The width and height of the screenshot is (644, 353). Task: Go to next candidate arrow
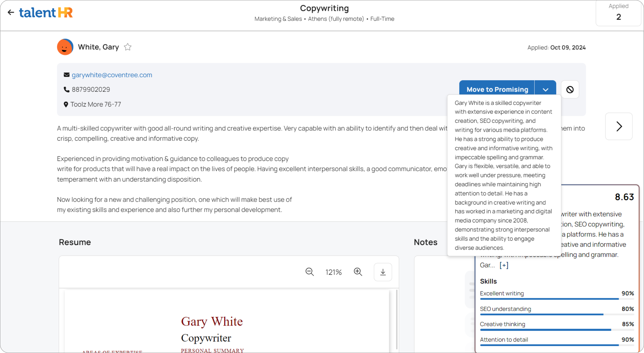coord(619,126)
